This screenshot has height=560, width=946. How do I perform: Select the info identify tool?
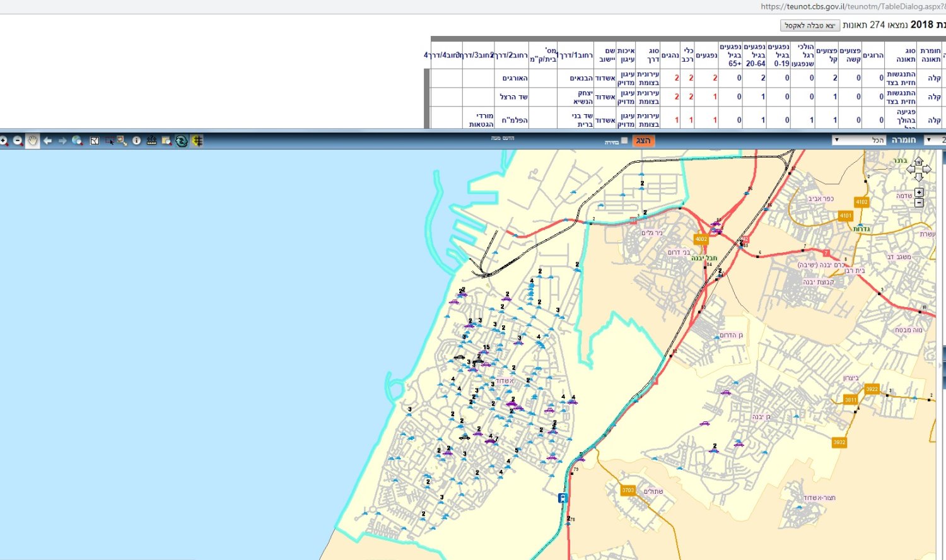click(x=136, y=141)
